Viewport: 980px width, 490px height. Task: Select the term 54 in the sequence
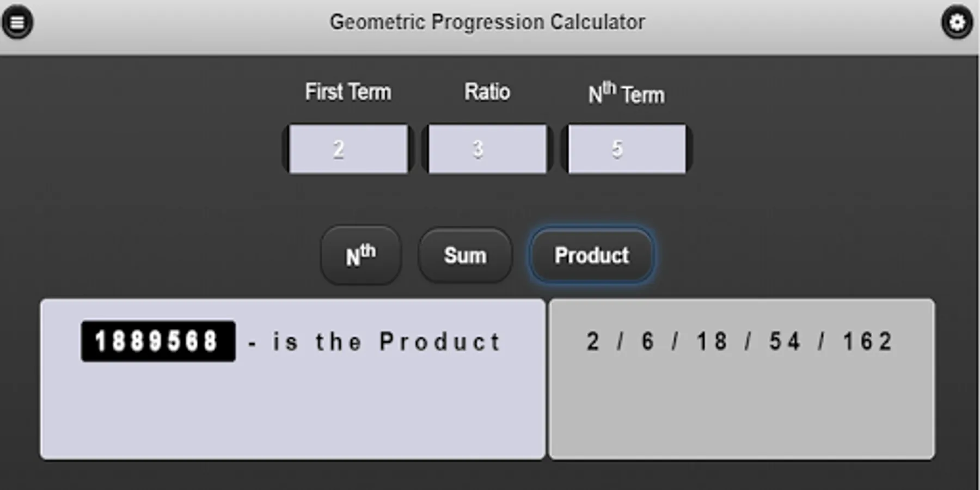pos(785,342)
